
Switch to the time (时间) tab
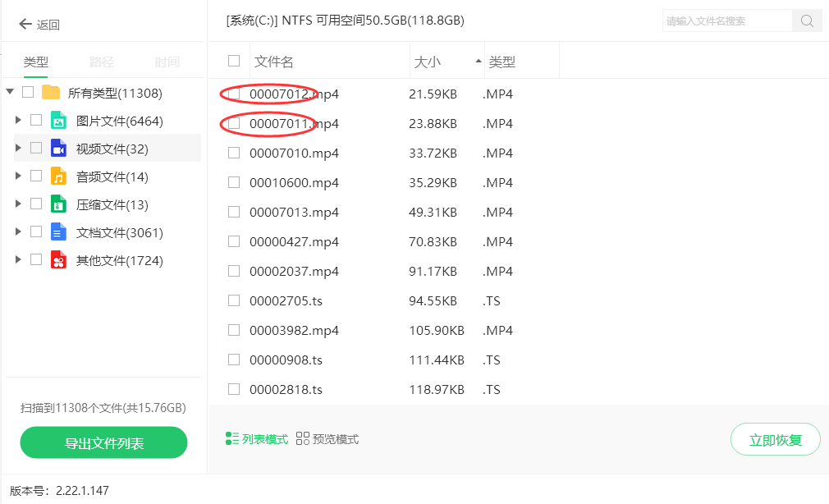167,62
